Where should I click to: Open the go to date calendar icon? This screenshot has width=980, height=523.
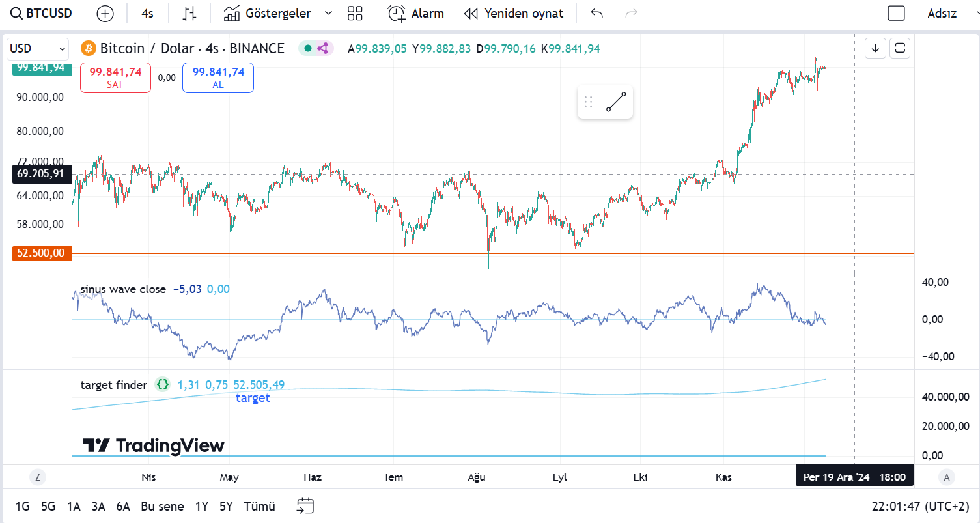click(305, 506)
